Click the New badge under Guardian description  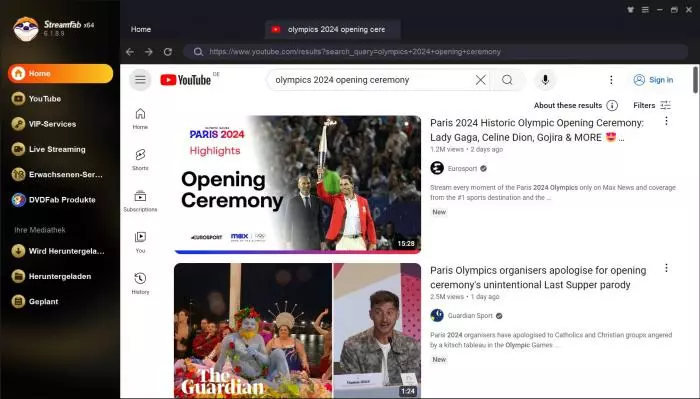click(439, 359)
